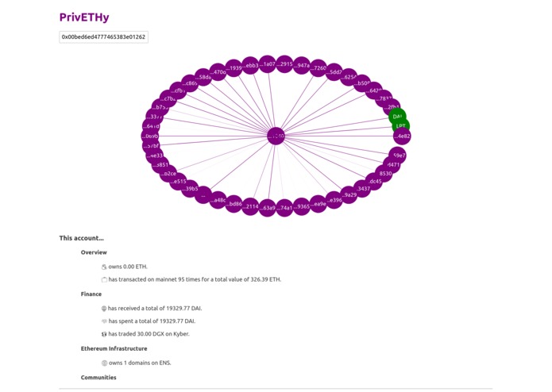552x392 pixels.
Task: Click the icon beside 'has traded 30.00 DGX'
Action: [104, 334]
